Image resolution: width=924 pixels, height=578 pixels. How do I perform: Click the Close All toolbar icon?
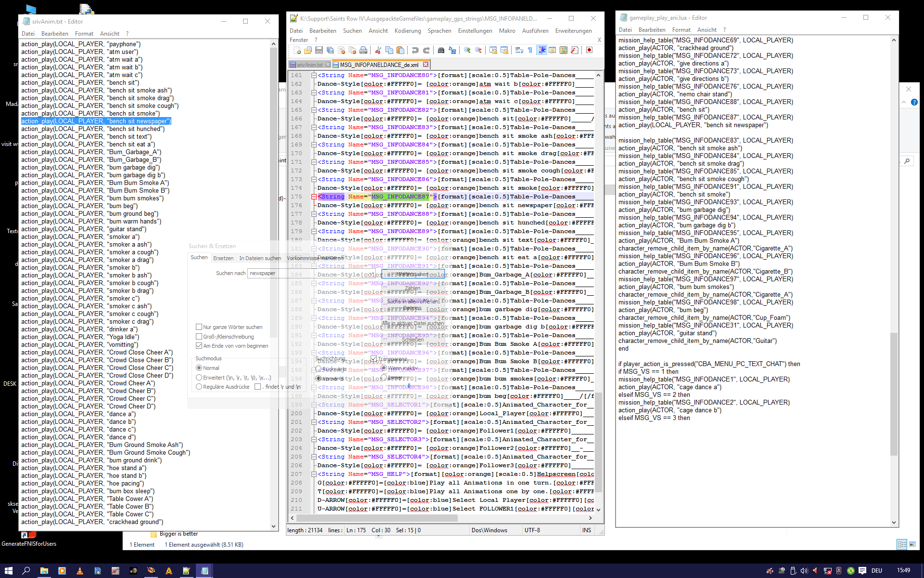tap(352, 50)
